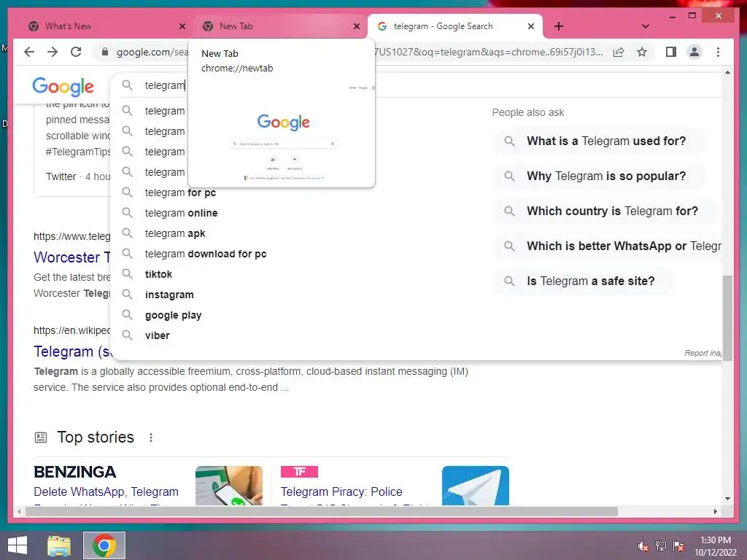Click the Report inappropriate predictions link

(703, 353)
